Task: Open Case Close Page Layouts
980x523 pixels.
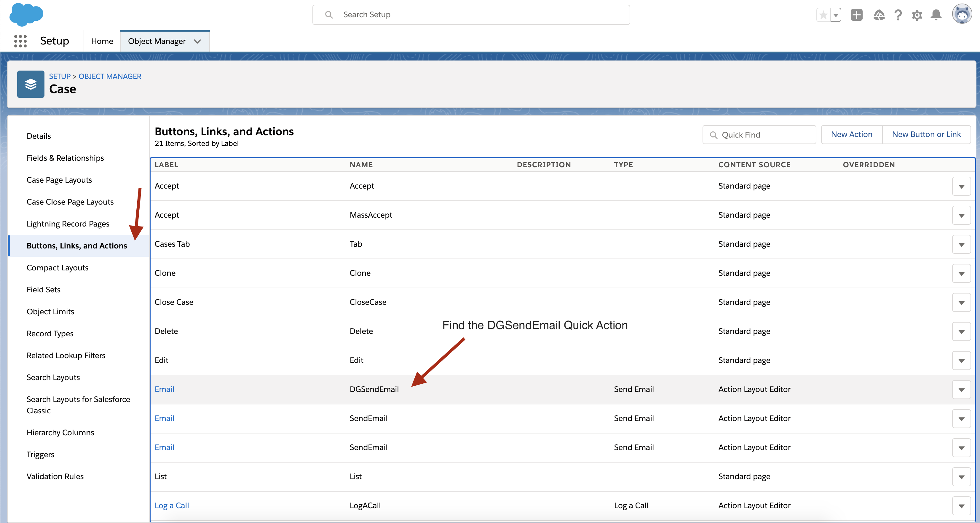Action: point(70,202)
